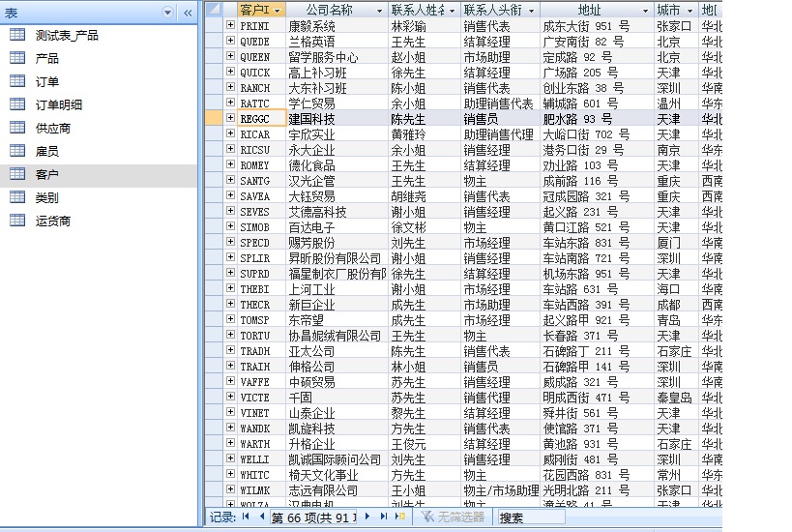Viewport: 792px width, 532px height.
Task: Open the 产品 table from navigation pane
Action: pyautogui.click(x=46, y=58)
